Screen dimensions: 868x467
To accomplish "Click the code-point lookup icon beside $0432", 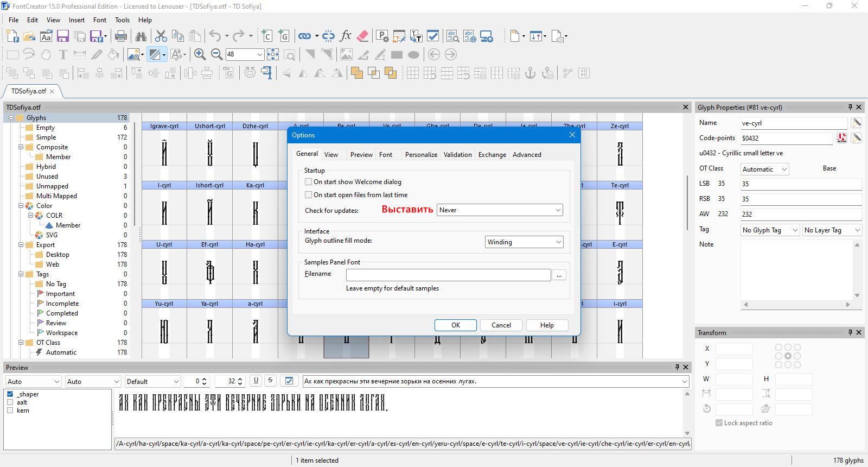I will tap(841, 138).
